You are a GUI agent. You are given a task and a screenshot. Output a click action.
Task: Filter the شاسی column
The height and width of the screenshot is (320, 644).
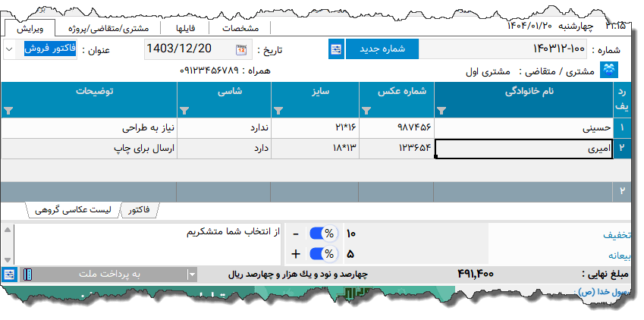coord(184,111)
